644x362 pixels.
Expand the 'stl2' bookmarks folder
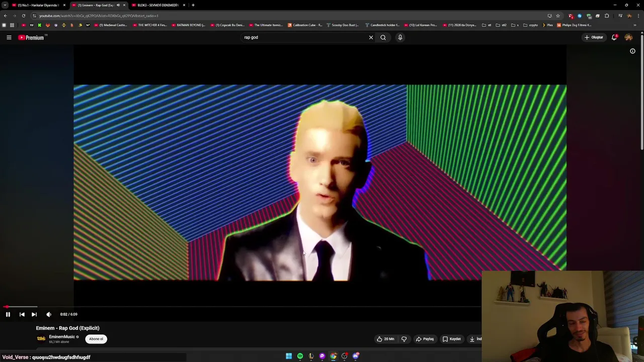(501, 25)
